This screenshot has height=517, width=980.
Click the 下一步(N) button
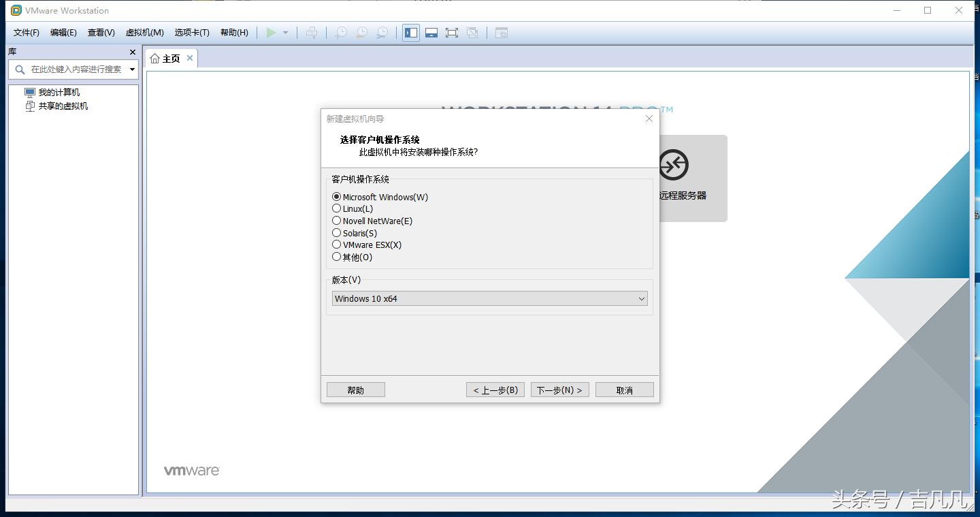click(559, 389)
